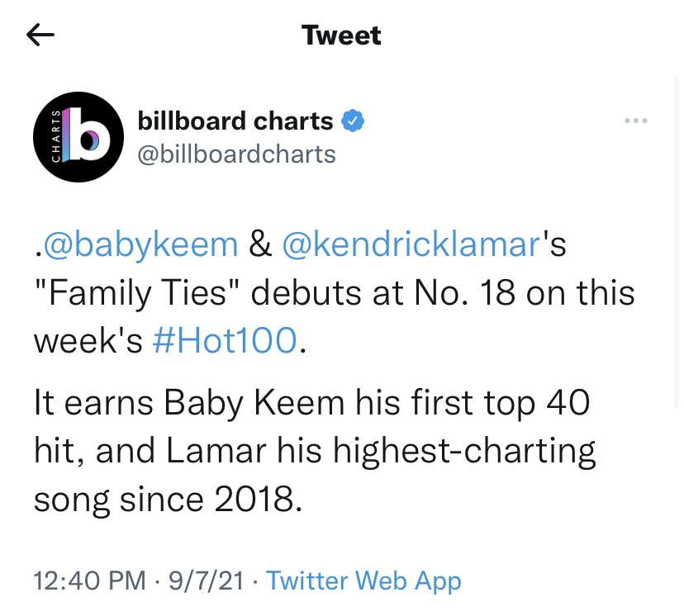This screenshot has height=616, width=684.
Task: Click the 9/7/21 date
Action: click(x=206, y=581)
